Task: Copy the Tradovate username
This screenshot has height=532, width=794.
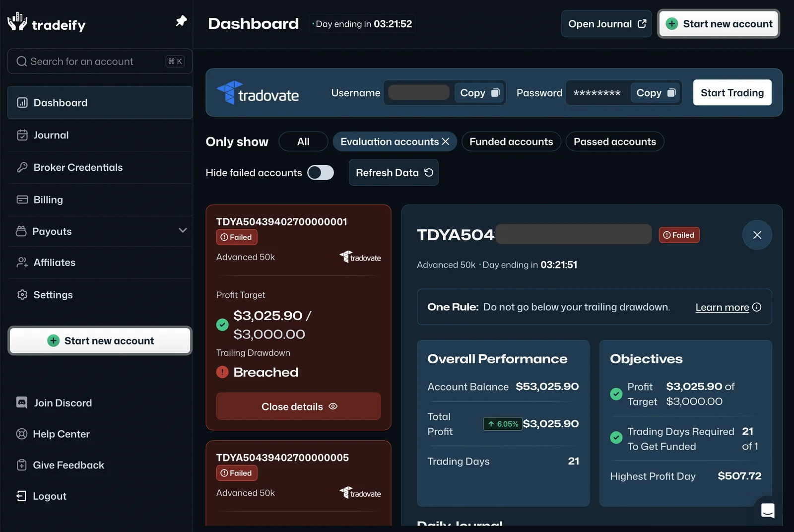Action: 479,93
